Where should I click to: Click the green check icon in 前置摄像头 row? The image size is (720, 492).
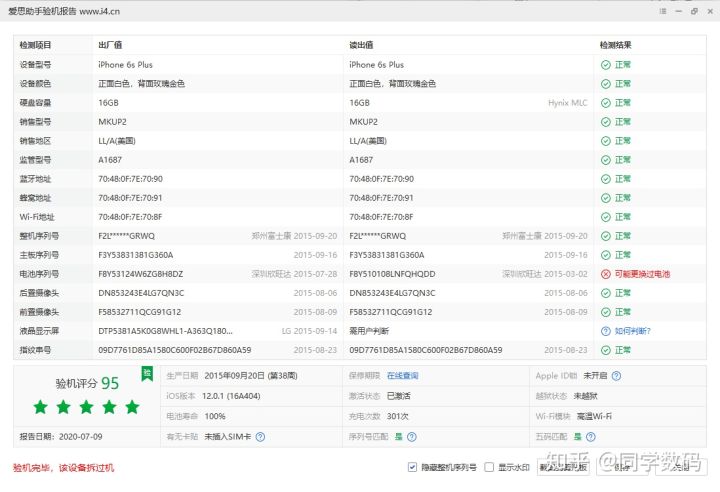[606, 312]
